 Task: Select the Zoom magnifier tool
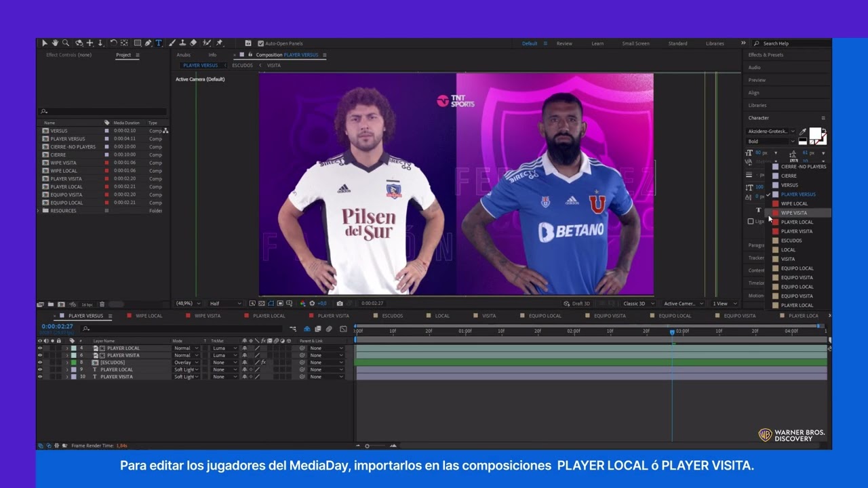click(66, 43)
